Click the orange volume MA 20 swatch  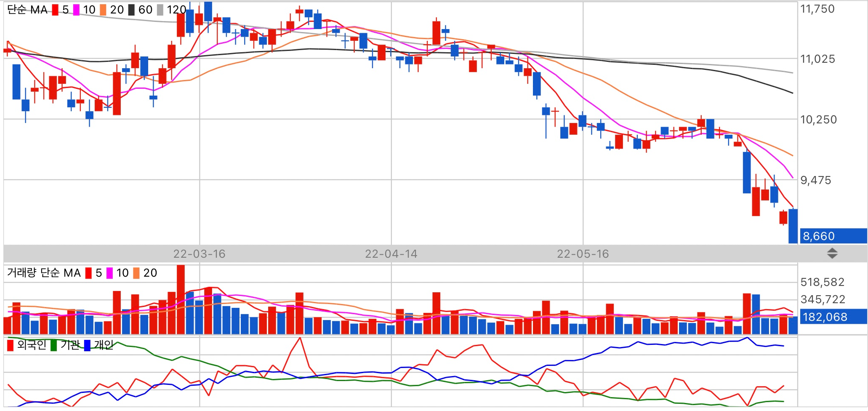click(x=136, y=273)
